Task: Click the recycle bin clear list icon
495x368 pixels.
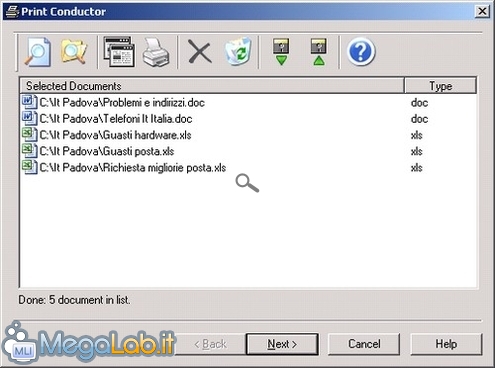Action: [x=238, y=51]
